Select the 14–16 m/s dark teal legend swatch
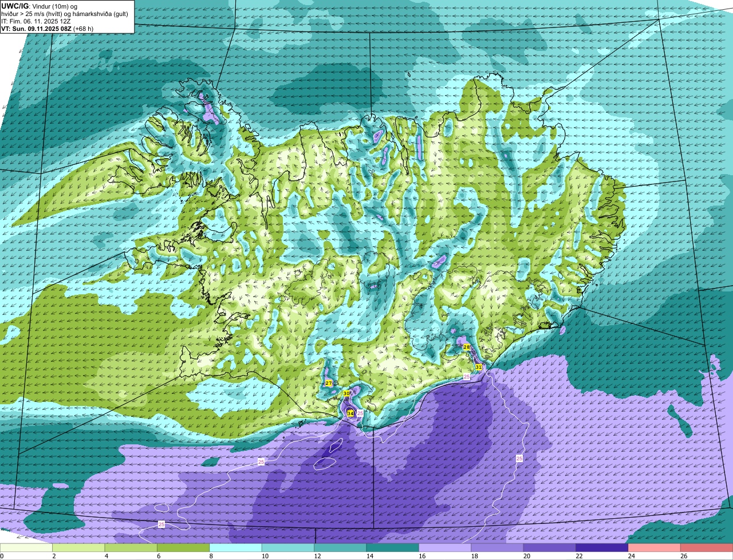 tap(393, 548)
